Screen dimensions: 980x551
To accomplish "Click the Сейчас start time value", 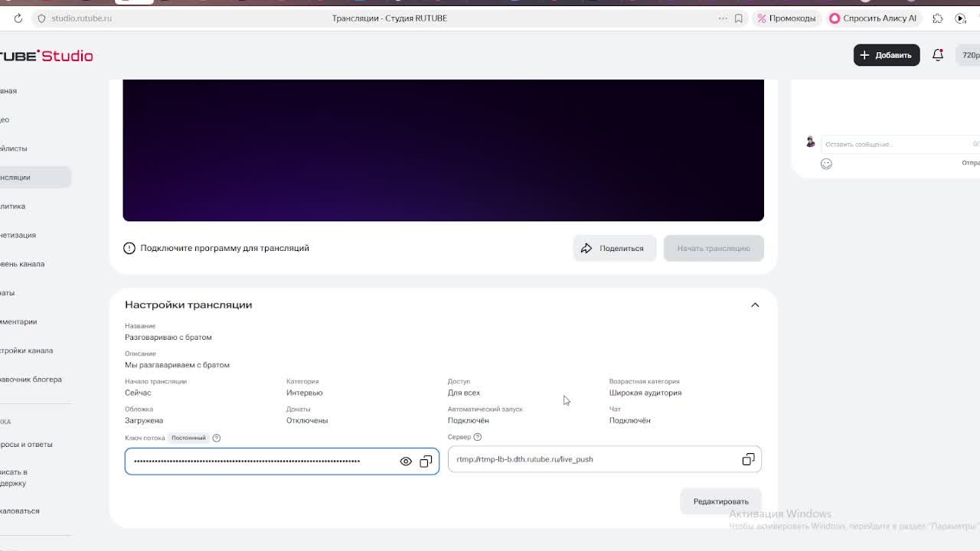I will coord(138,393).
